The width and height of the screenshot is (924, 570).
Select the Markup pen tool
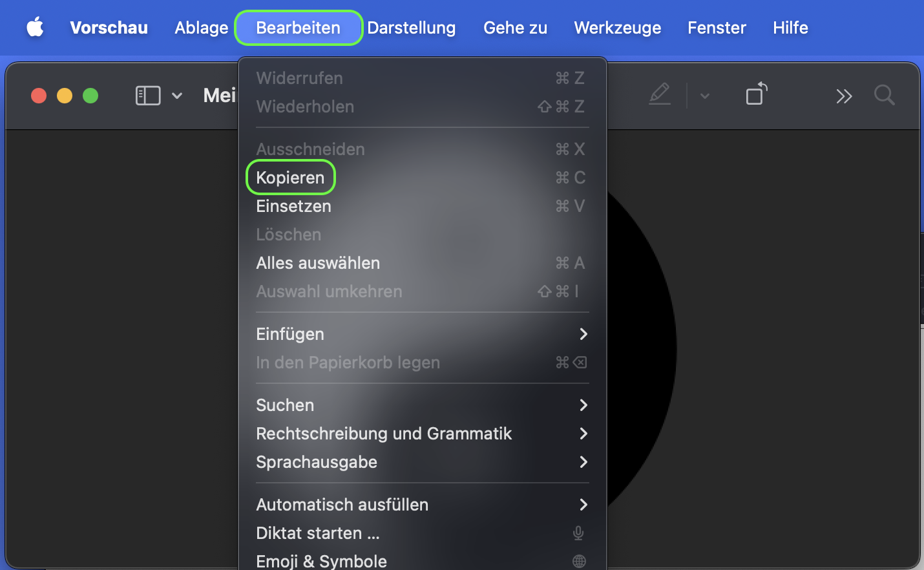point(660,95)
